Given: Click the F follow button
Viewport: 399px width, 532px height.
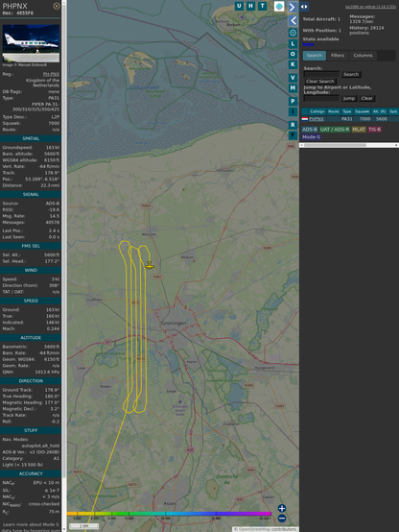Looking at the screenshot, I should coord(293,135).
